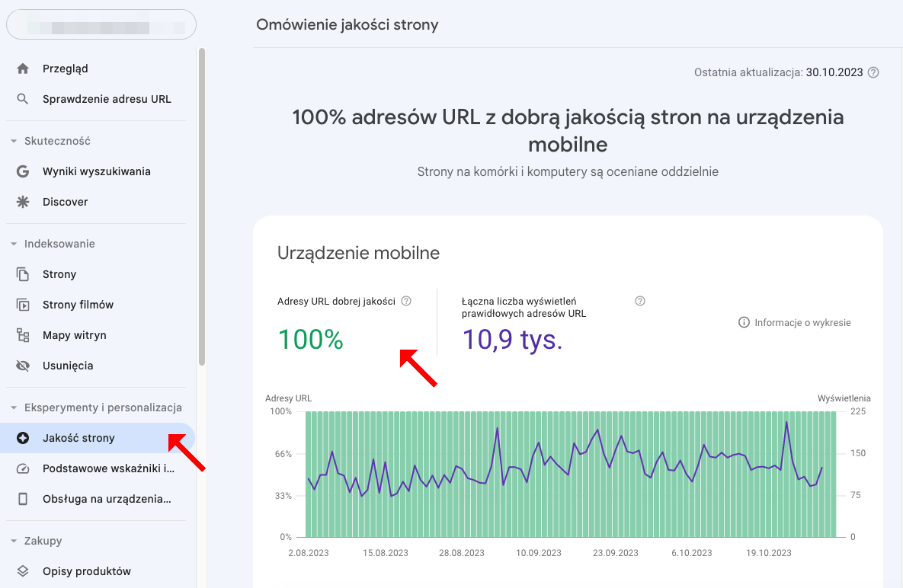The width and height of the screenshot is (903, 588).
Task: Select Sprawdzenie adresu URL magnifier icon
Action: pyautogui.click(x=24, y=99)
